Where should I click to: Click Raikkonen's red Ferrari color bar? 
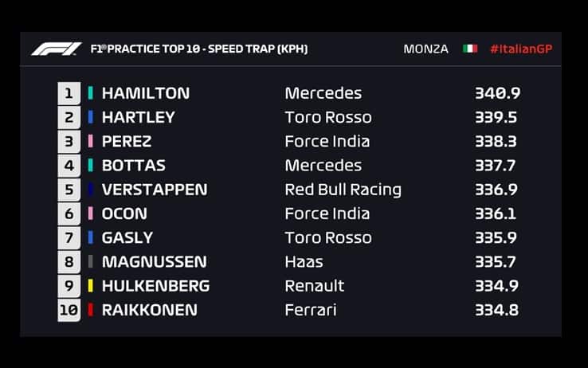[x=91, y=310]
